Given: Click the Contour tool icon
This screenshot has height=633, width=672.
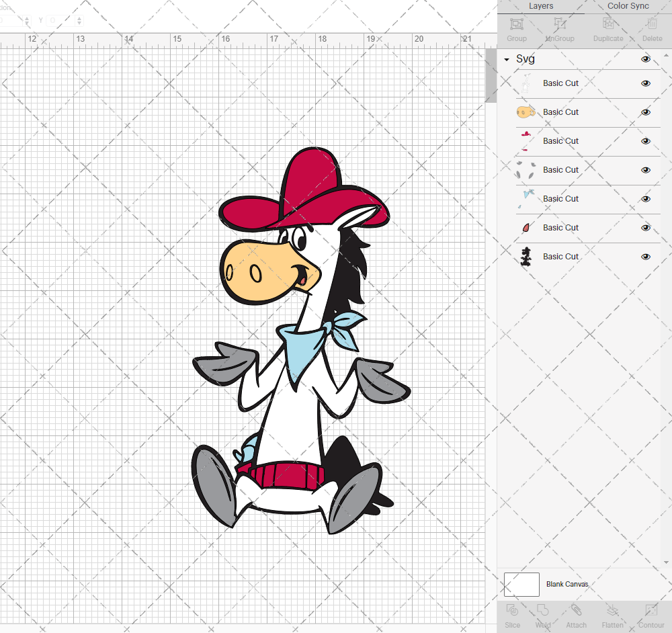Looking at the screenshot, I should click(x=651, y=610).
